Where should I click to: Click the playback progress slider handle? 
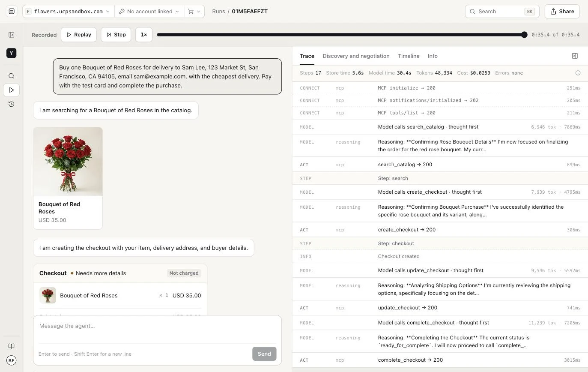tap(524, 35)
